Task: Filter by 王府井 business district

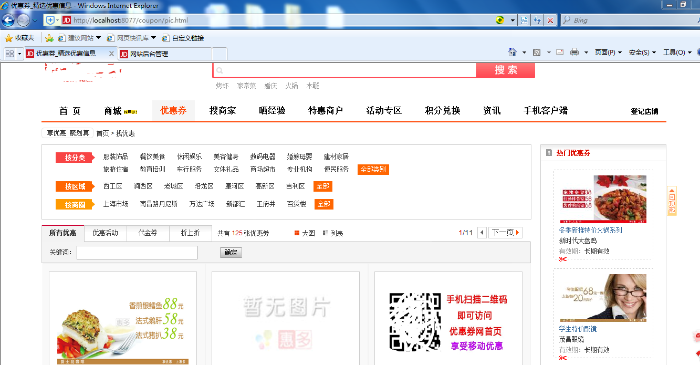Action: pyautogui.click(x=266, y=204)
